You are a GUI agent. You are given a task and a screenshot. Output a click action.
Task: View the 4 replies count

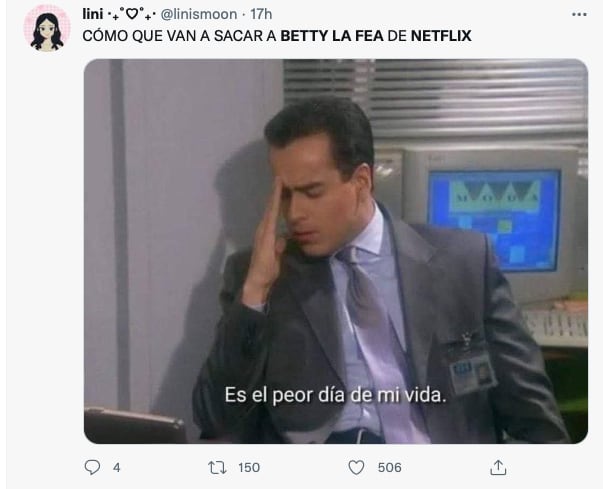click(117, 467)
